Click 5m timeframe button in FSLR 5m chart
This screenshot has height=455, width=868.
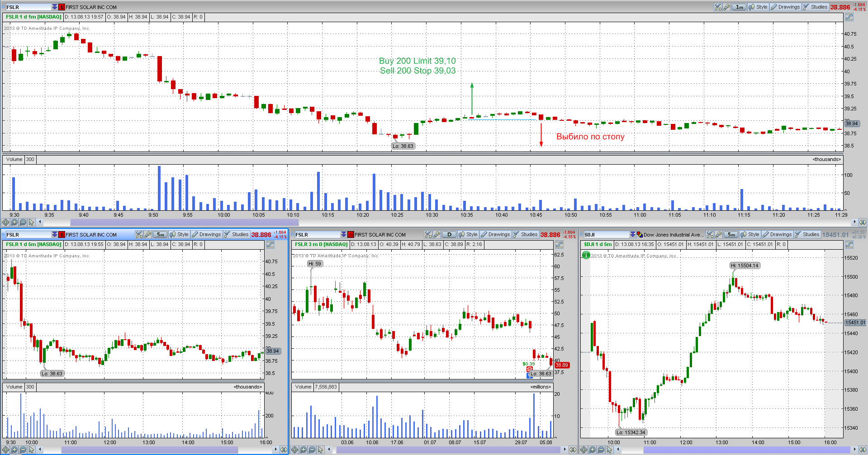point(160,234)
